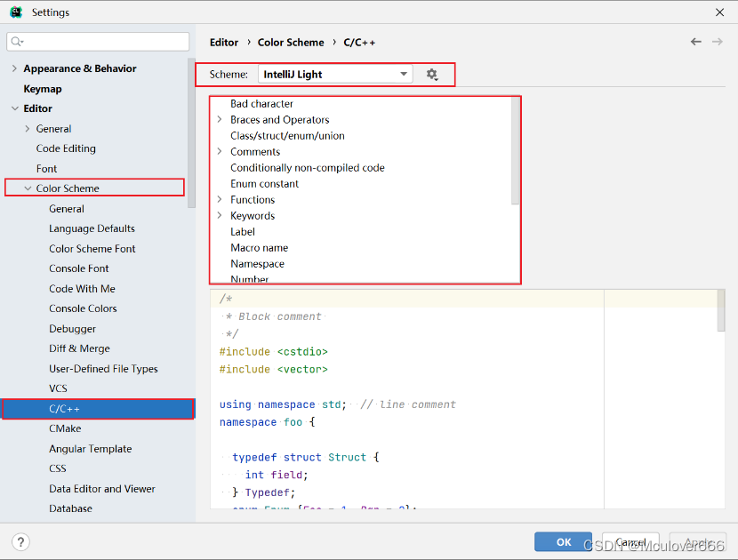The image size is (738, 560).
Task: Expand Braces and Operators attributes
Action: pos(220,119)
